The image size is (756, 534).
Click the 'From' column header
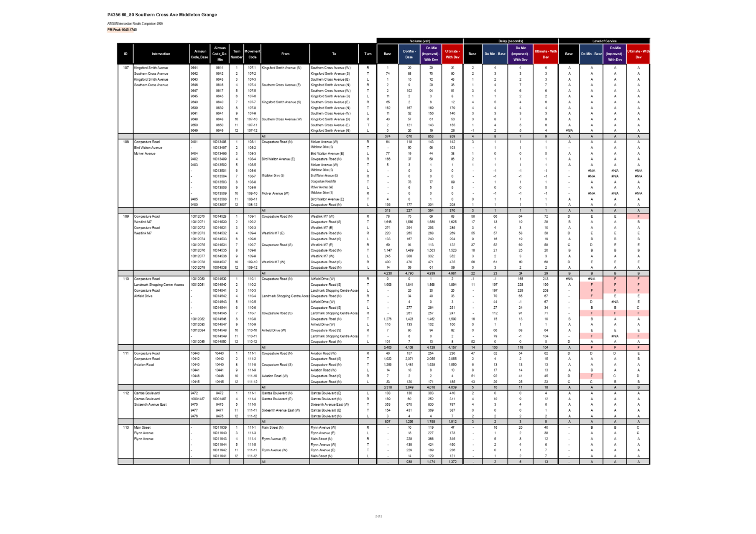pos(285,54)
